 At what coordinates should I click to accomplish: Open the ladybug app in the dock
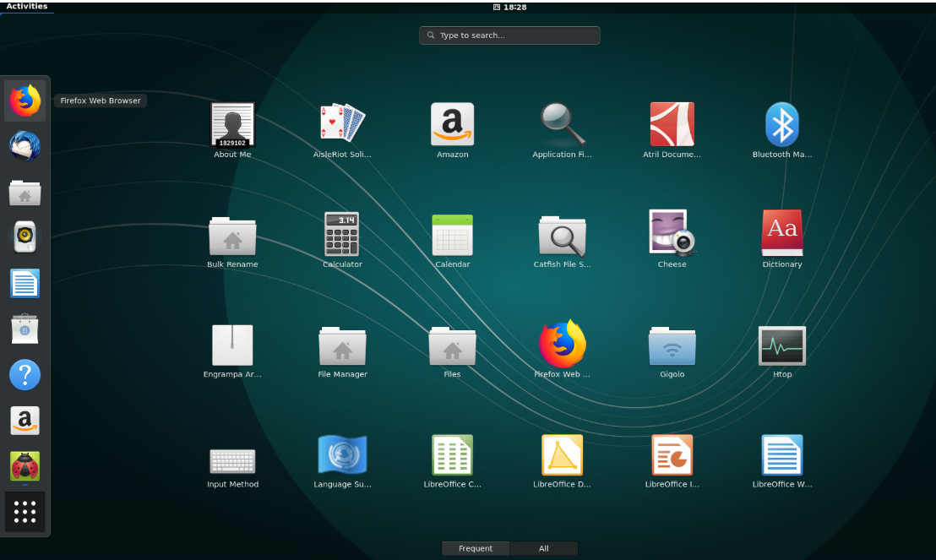[25, 466]
